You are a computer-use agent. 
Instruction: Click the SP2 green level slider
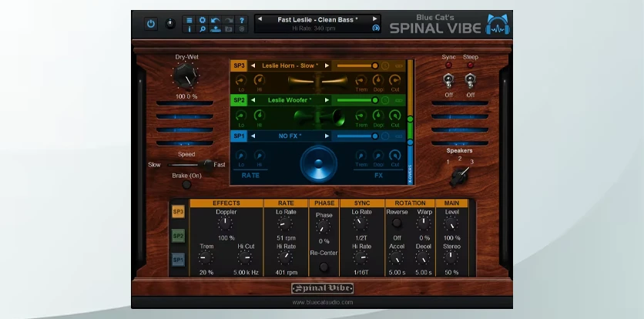click(x=357, y=100)
